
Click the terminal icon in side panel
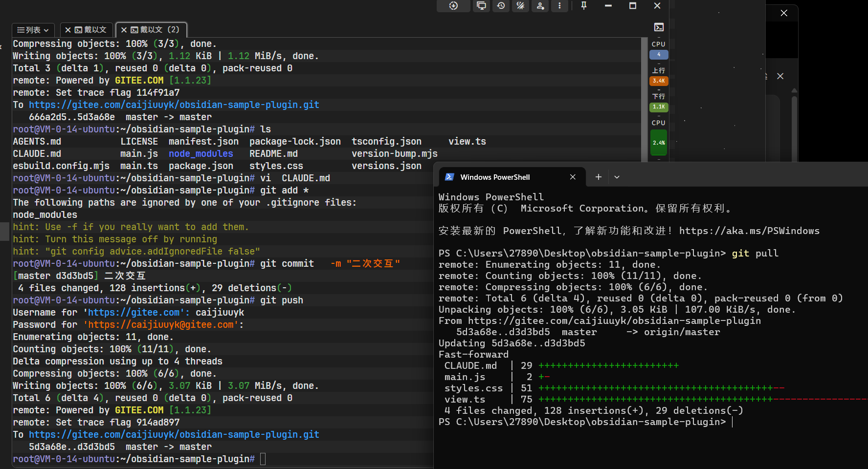click(659, 27)
